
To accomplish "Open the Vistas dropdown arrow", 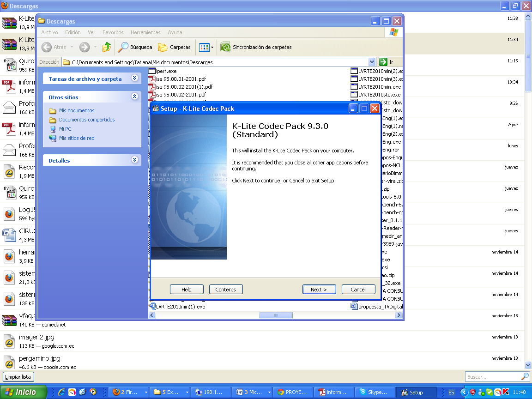I will [212, 47].
